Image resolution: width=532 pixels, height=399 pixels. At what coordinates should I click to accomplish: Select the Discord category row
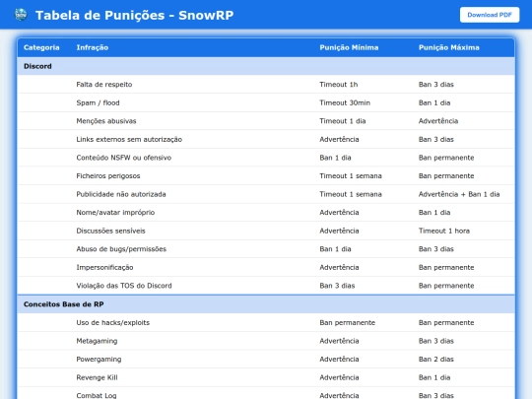[x=266, y=66]
